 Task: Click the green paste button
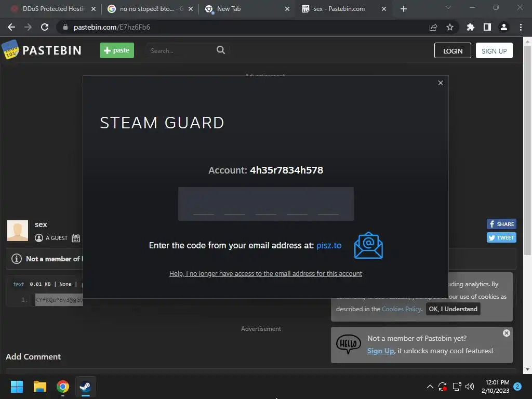pyautogui.click(x=117, y=50)
